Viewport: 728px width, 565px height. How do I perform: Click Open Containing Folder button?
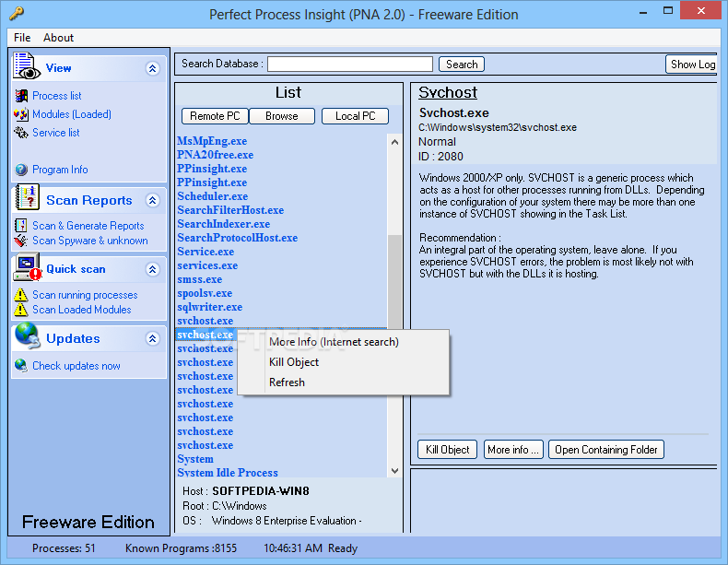[x=605, y=450]
